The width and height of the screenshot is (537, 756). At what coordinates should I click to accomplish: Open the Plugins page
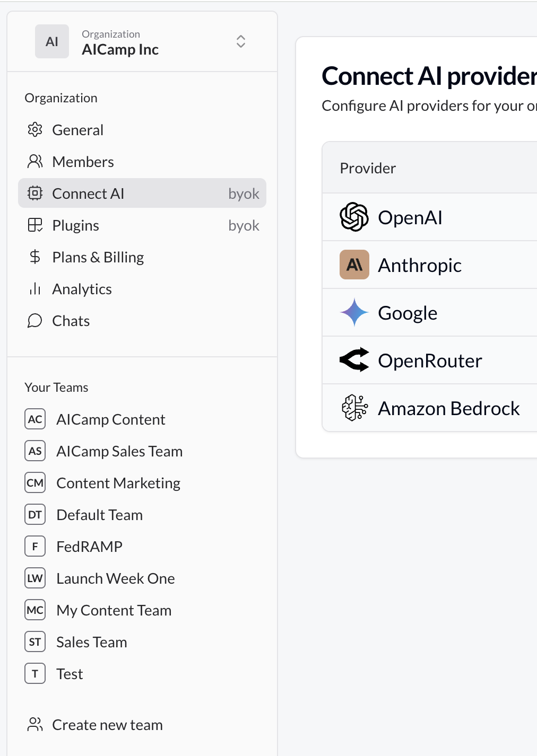coord(142,225)
